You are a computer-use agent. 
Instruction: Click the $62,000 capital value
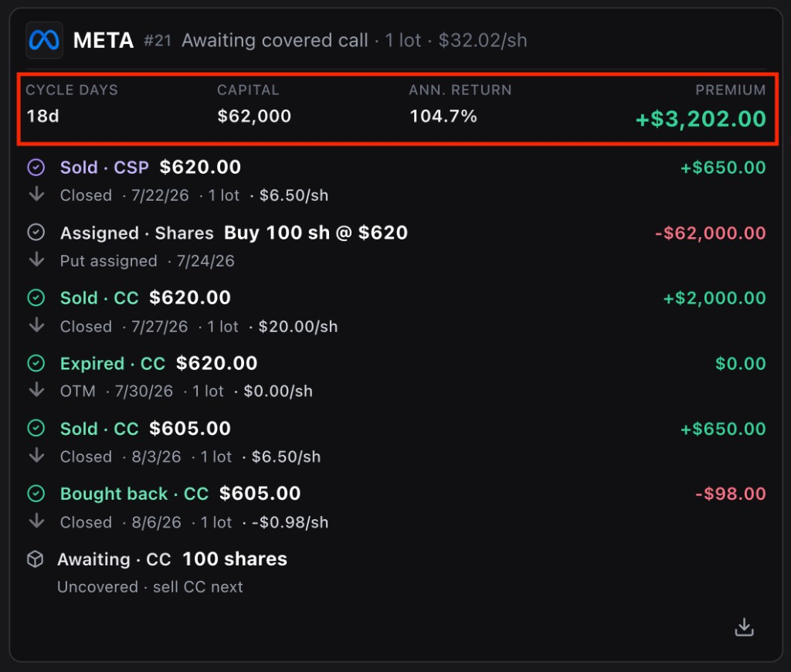pyautogui.click(x=254, y=117)
